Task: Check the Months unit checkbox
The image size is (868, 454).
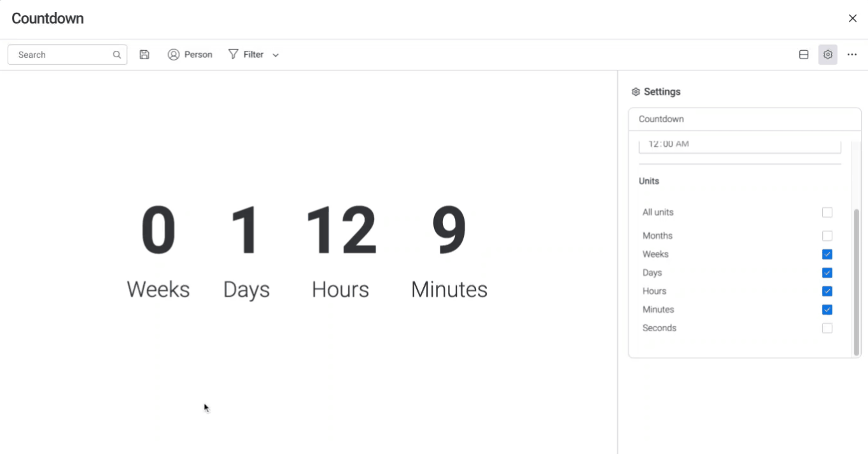Action: (827, 236)
